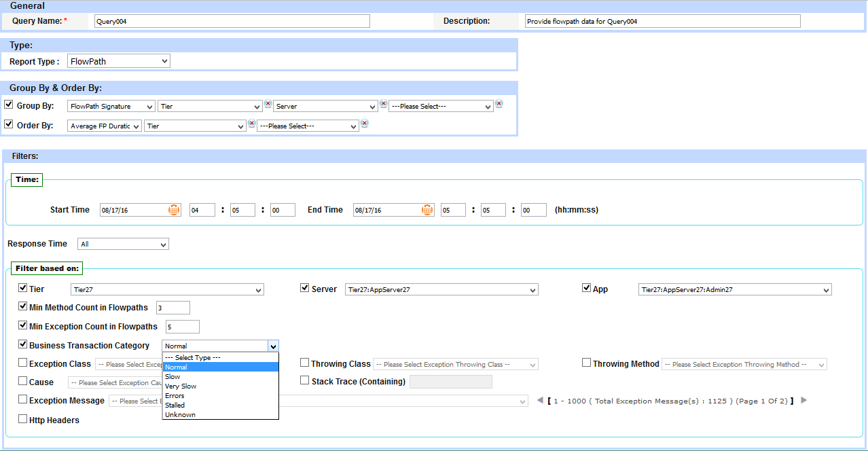
Task: Click the End Time minute field
Action: 493,210
